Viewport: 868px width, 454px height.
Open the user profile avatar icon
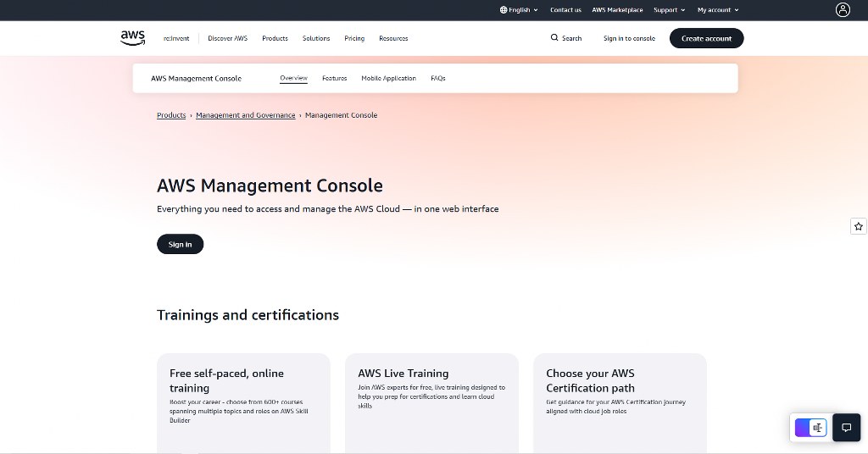843,10
